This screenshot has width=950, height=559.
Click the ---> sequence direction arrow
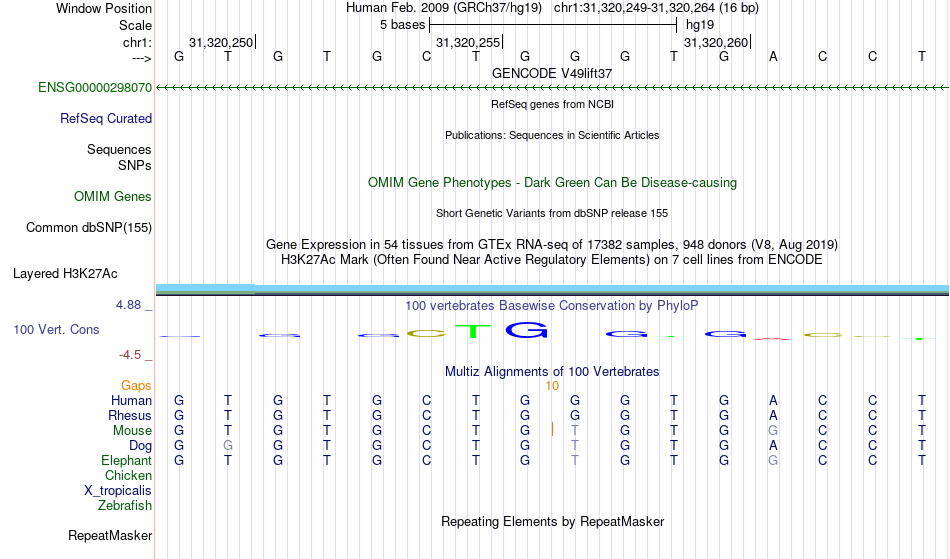pyautogui.click(x=142, y=58)
